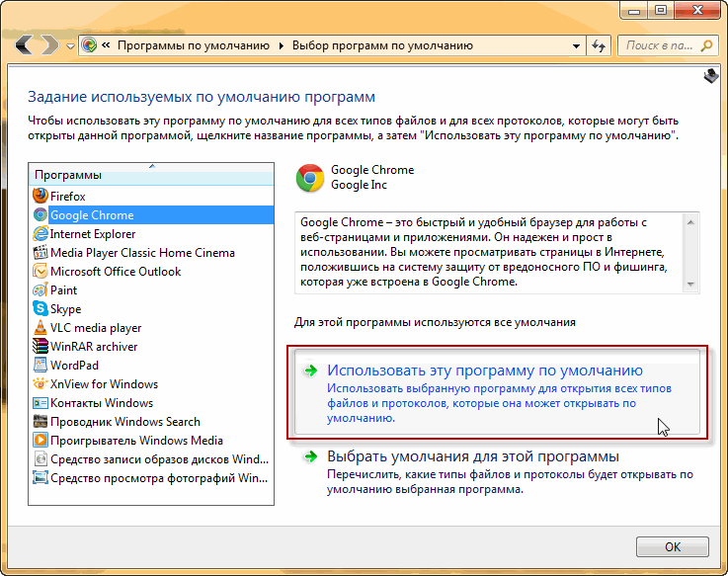Select Google Chrome list row
The image size is (728, 576).
[151, 215]
